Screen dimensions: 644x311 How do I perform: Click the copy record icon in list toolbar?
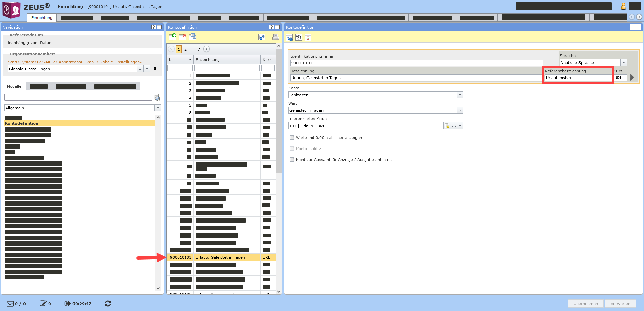(x=193, y=37)
